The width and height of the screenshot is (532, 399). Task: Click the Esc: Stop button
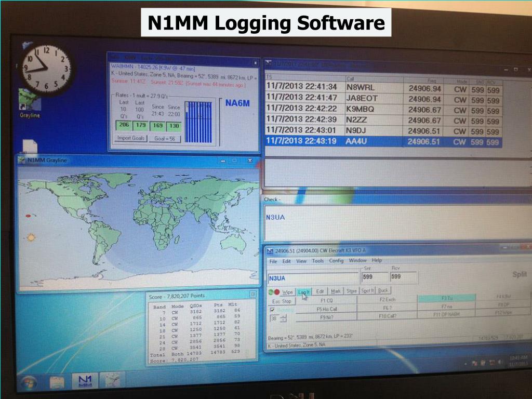click(x=282, y=301)
